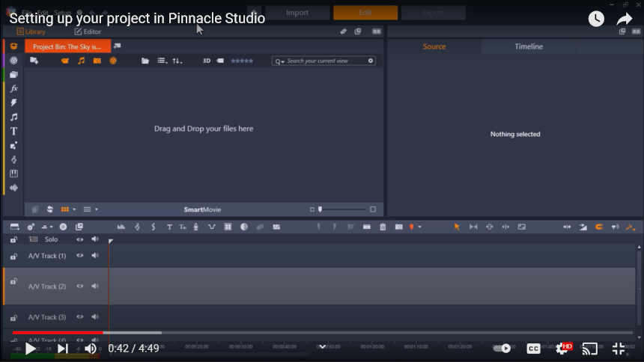Open the Project Bin box icon in sidebar

click(x=13, y=46)
